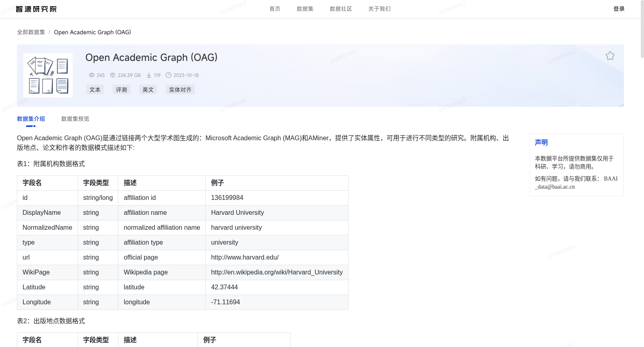
Task: Click the http://www.harvard.edu/ cell
Action: (x=277, y=258)
